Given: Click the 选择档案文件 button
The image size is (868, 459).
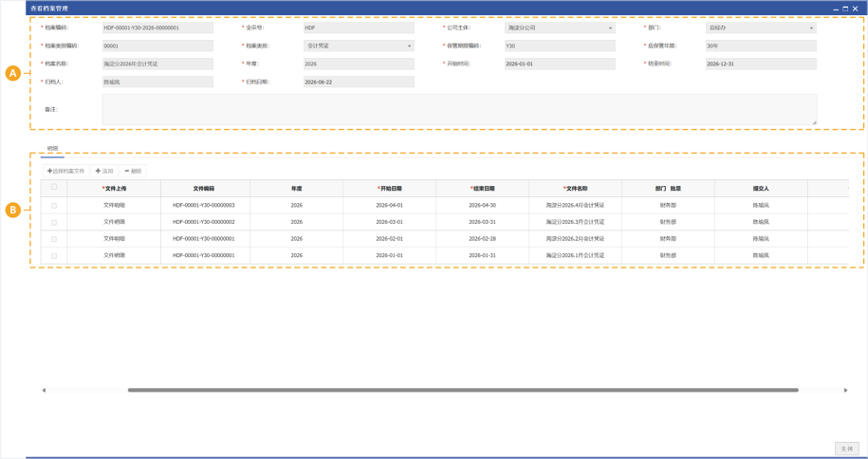Looking at the screenshot, I should pyautogui.click(x=65, y=171).
